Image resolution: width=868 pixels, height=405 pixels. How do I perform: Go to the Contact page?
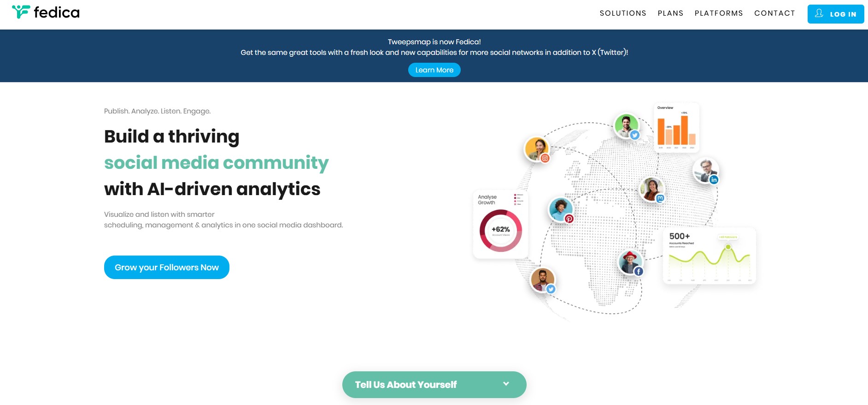(774, 13)
